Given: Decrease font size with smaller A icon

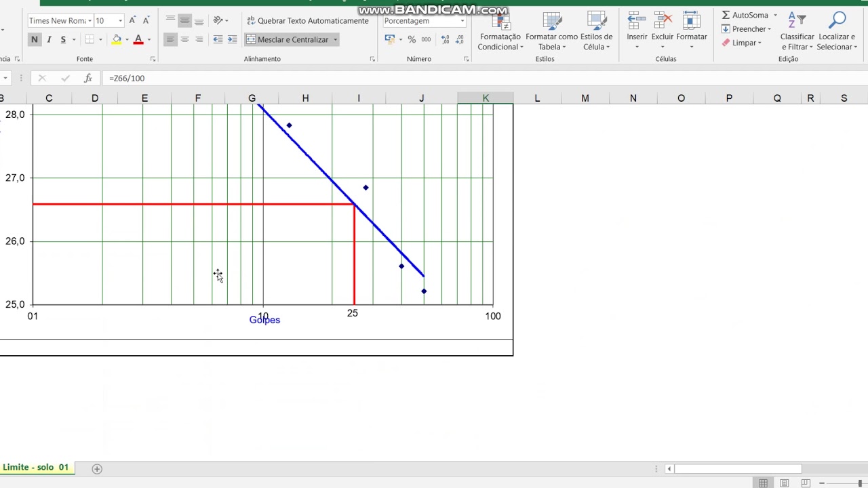Looking at the screenshot, I should [146, 21].
